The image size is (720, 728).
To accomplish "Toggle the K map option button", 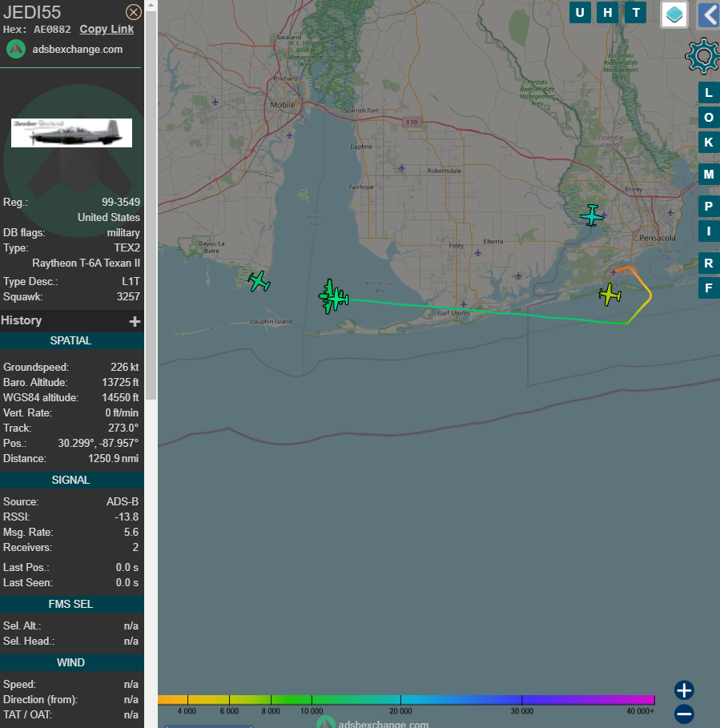I will [709, 142].
